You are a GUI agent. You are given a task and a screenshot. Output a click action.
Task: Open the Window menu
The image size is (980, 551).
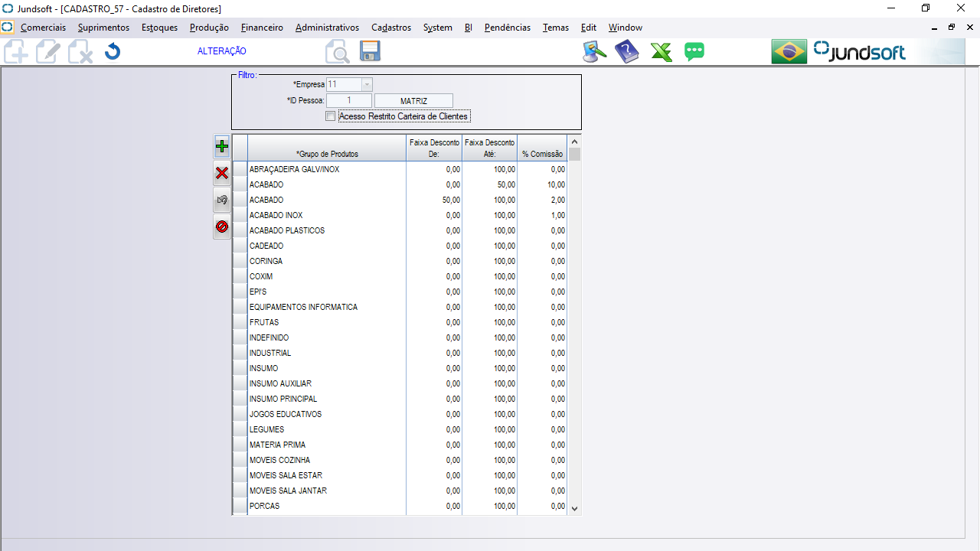[626, 27]
